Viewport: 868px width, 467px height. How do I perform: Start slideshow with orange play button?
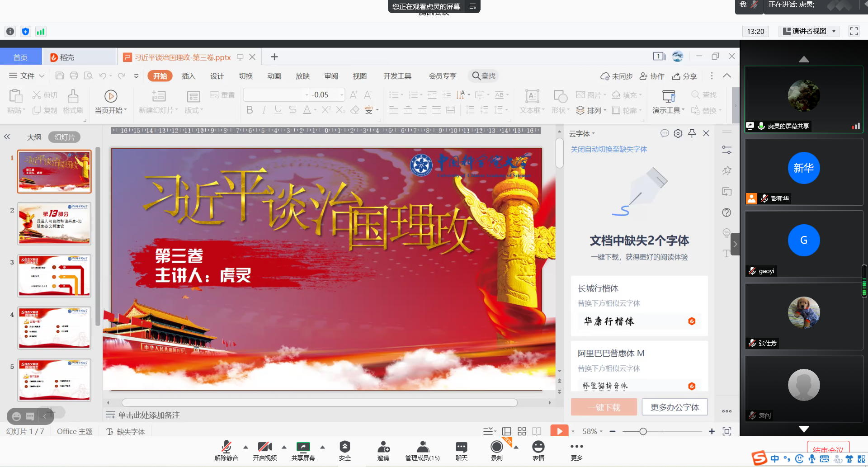click(x=559, y=431)
